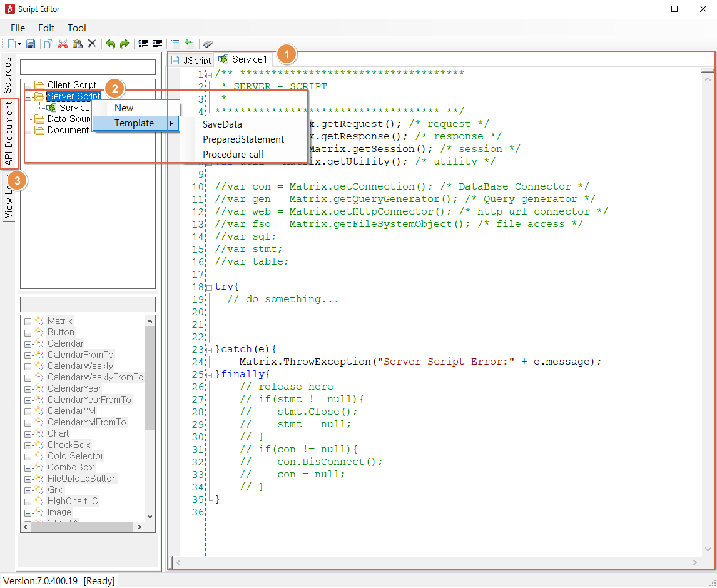Expand the Client Script tree folder
This screenshot has width=717, height=588.
click(28, 86)
